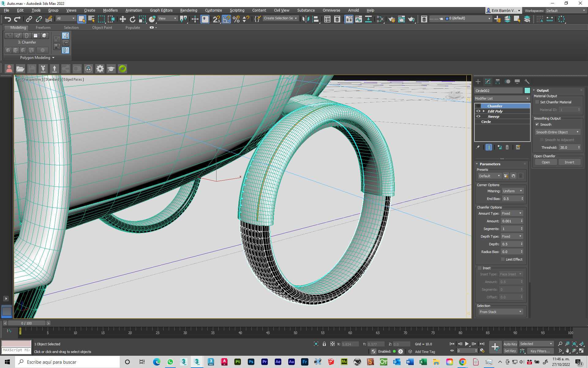Enable the Limit Effect checkbox
The height and width of the screenshot is (368, 588).
coord(503,259)
